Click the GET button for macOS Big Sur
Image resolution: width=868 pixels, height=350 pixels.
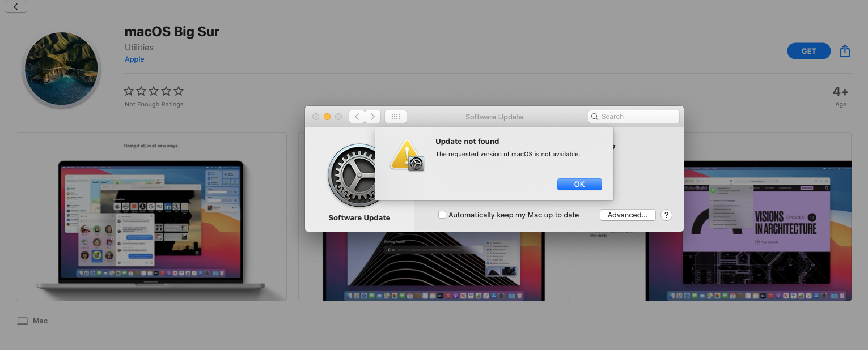click(808, 51)
